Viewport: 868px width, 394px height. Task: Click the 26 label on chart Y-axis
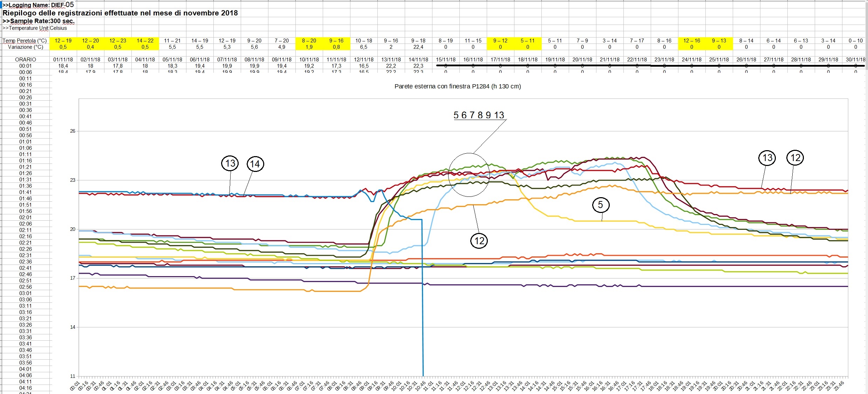click(73, 131)
